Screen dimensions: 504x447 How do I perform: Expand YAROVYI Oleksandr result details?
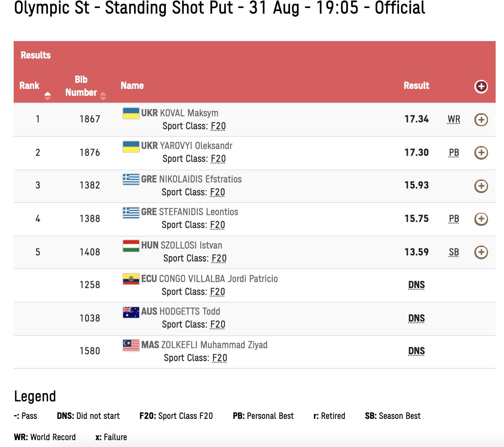coord(481,153)
